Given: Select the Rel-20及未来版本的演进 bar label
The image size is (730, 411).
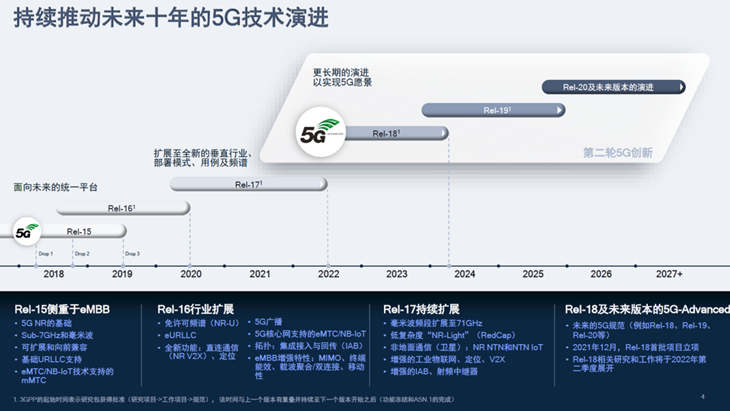Looking at the screenshot, I should 608,87.
